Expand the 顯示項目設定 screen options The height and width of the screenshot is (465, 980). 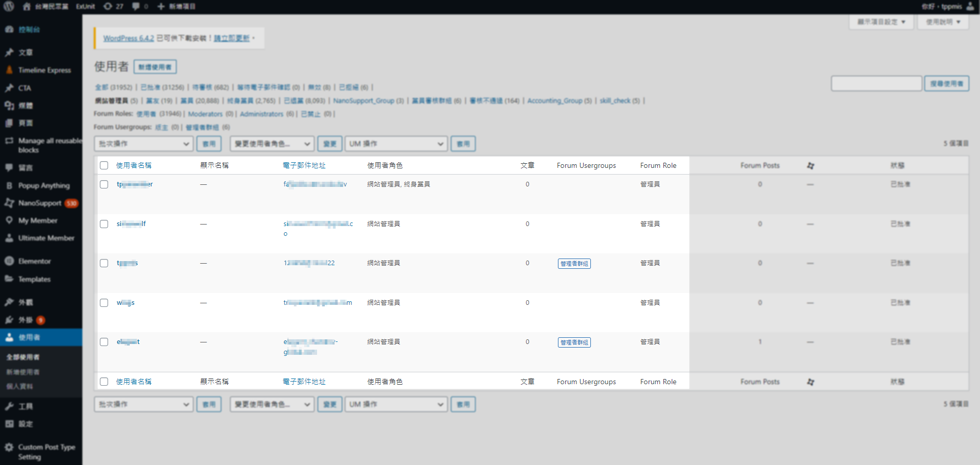[x=881, y=22]
